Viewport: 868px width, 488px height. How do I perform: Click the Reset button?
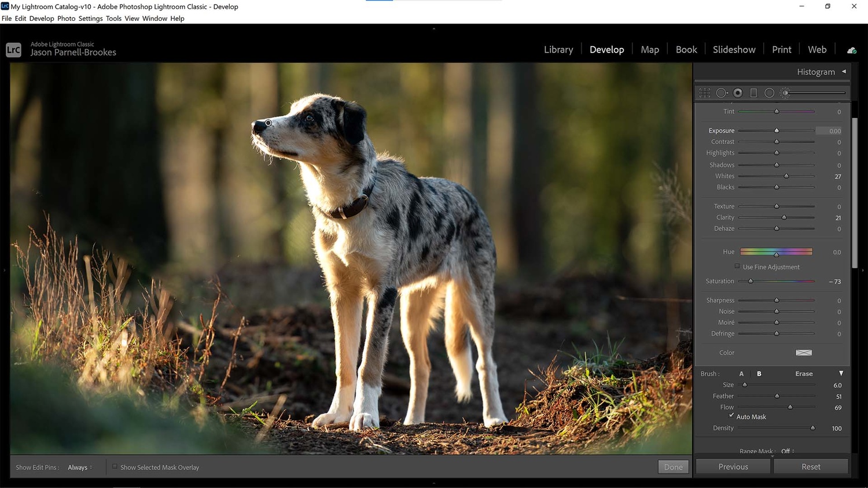tap(811, 467)
